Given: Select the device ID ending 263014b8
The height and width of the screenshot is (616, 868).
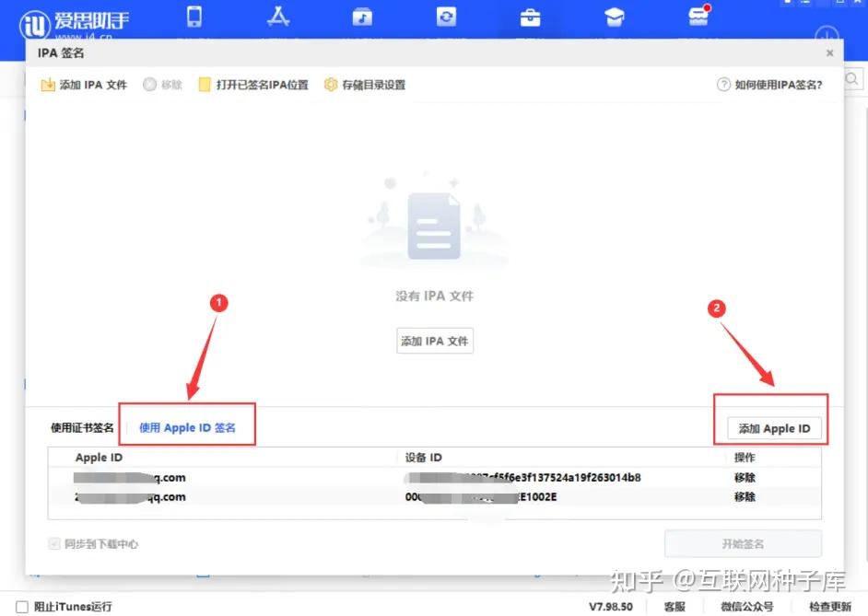Looking at the screenshot, I should click(523, 477).
